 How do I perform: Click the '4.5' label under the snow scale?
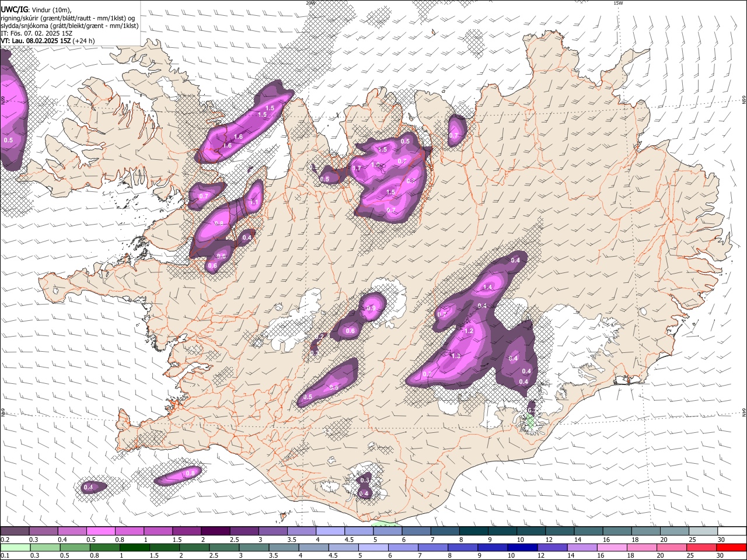(x=349, y=540)
